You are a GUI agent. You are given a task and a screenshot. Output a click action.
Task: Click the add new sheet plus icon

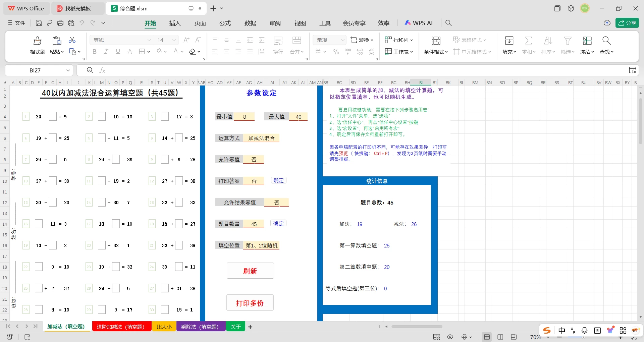tap(250, 327)
